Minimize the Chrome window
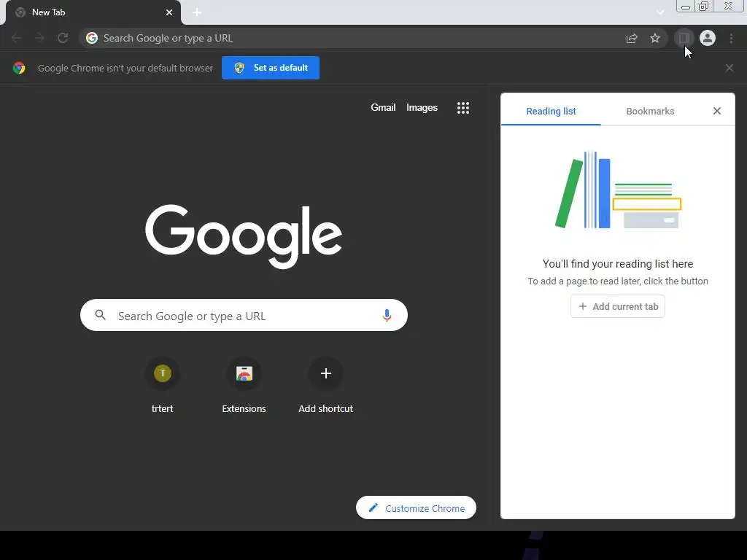Screen dimensions: 747x560 click(x=686, y=7)
